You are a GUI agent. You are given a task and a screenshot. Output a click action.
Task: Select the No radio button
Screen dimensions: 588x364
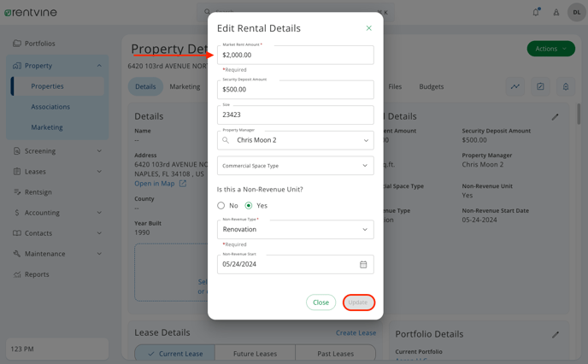220,205
